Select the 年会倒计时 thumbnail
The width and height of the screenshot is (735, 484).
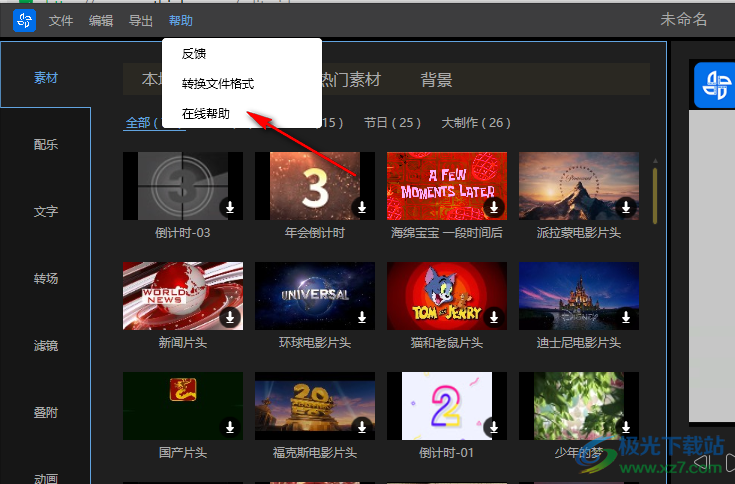tap(315, 186)
